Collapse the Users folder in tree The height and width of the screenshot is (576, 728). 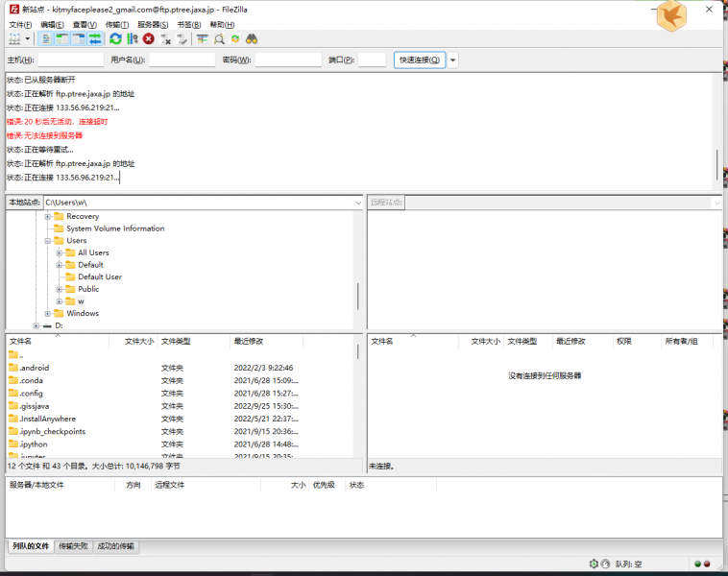[47, 241]
